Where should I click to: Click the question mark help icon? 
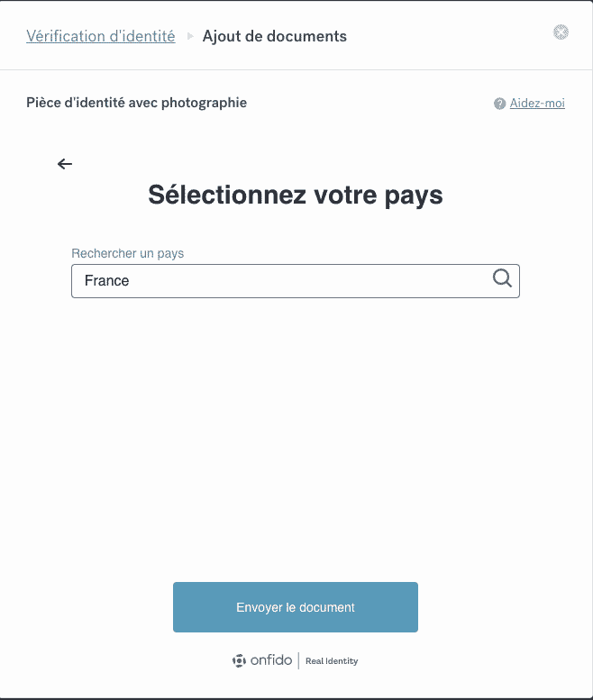499,104
